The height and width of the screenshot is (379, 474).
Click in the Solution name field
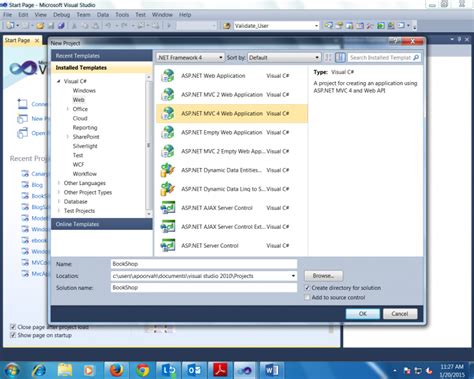(x=204, y=287)
